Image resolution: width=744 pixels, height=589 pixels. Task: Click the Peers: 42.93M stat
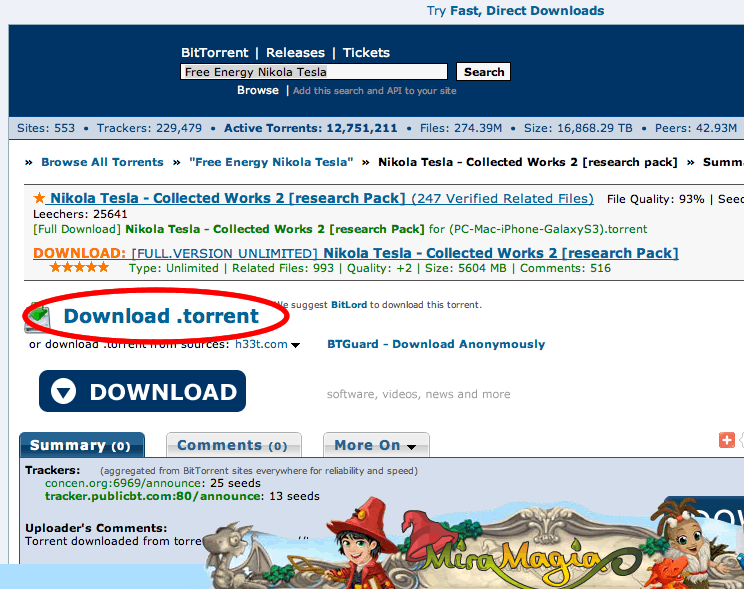tap(696, 128)
